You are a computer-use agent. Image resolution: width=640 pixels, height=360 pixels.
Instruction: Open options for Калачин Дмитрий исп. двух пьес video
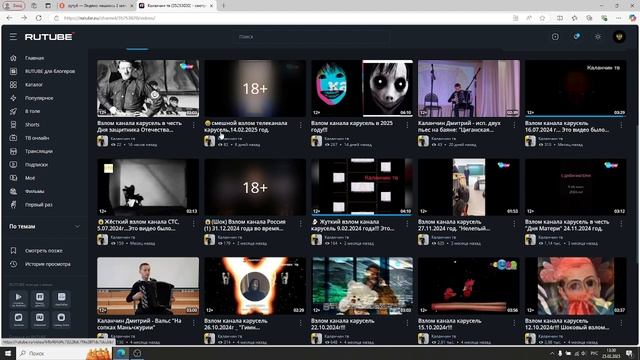click(514, 125)
